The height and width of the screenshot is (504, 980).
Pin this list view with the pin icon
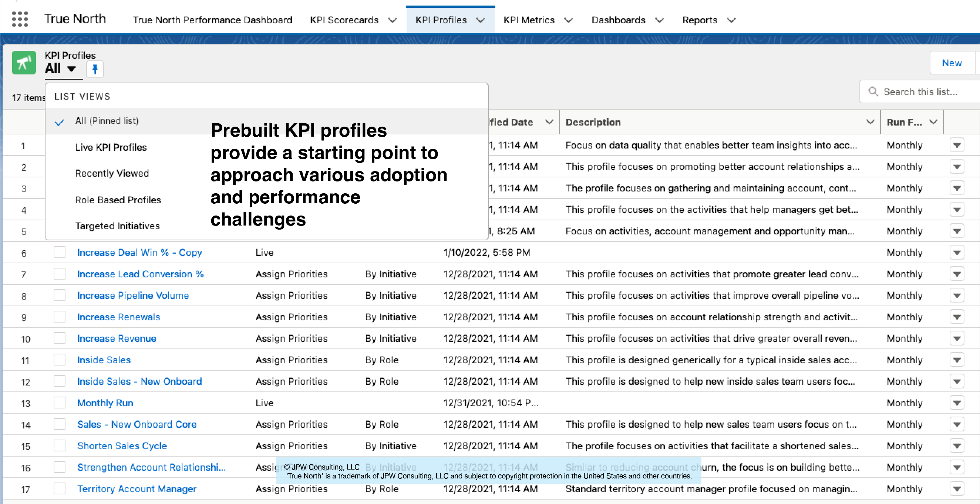click(95, 69)
